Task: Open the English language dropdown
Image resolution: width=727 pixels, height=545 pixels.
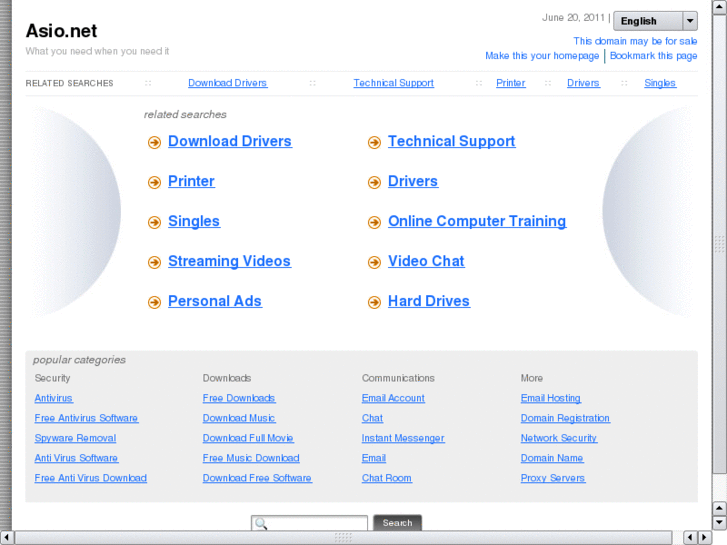Action: tap(655, 21)
